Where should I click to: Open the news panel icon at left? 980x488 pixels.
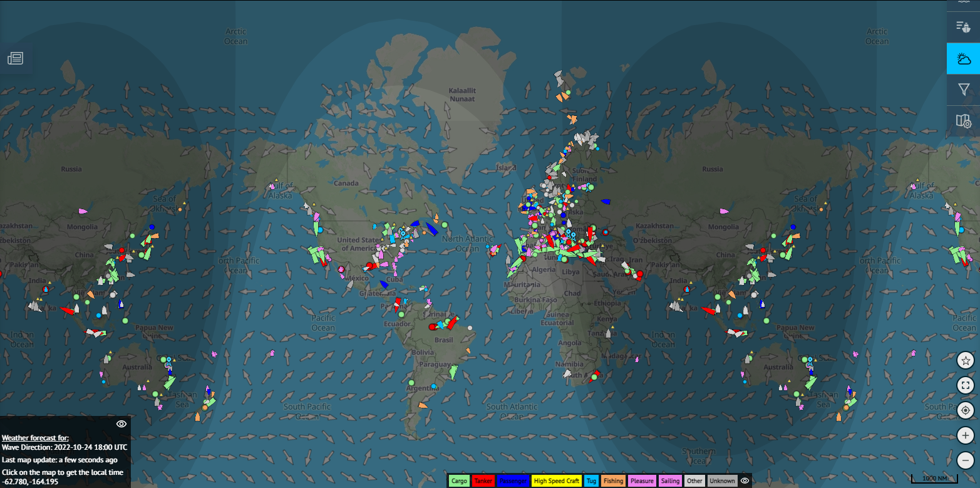(x=15, y=58)
